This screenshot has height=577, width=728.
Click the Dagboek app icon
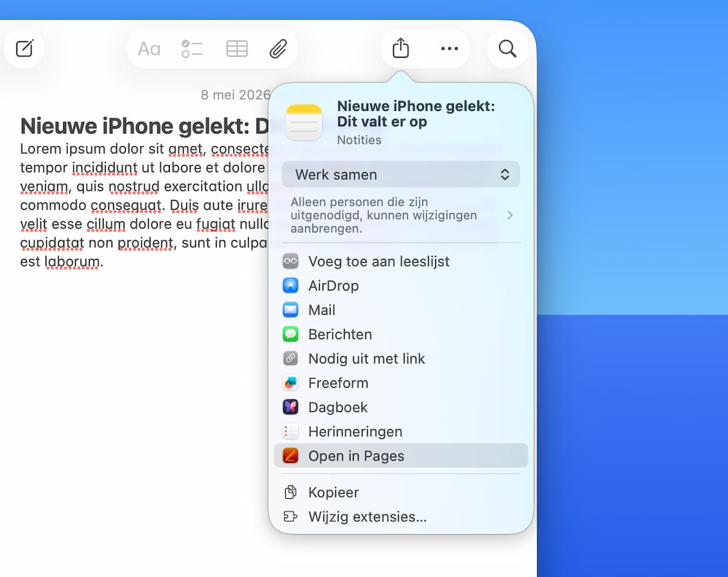[x=291, y=407]
